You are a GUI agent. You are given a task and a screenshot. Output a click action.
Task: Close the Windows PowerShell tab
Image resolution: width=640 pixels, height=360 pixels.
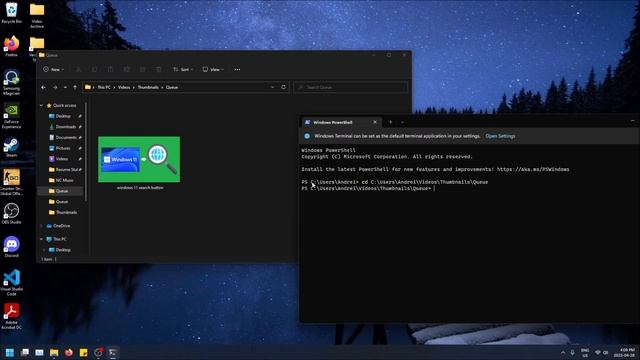tap(375, 122)
